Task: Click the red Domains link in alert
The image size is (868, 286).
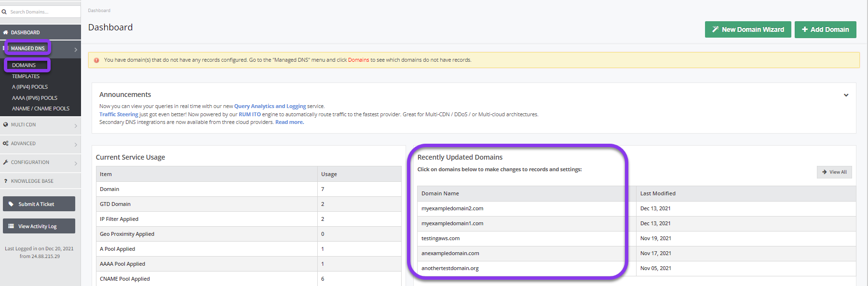Action: pyautogui.click(x=358, y=60)
